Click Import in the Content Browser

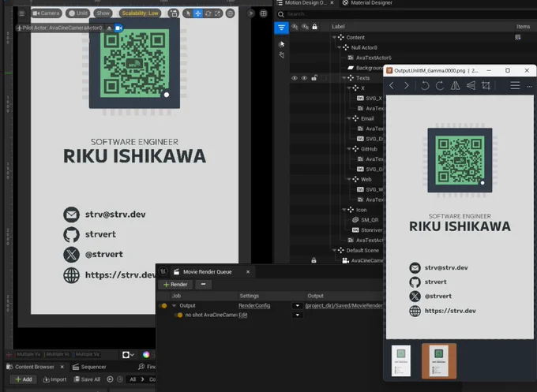(54, 379)
